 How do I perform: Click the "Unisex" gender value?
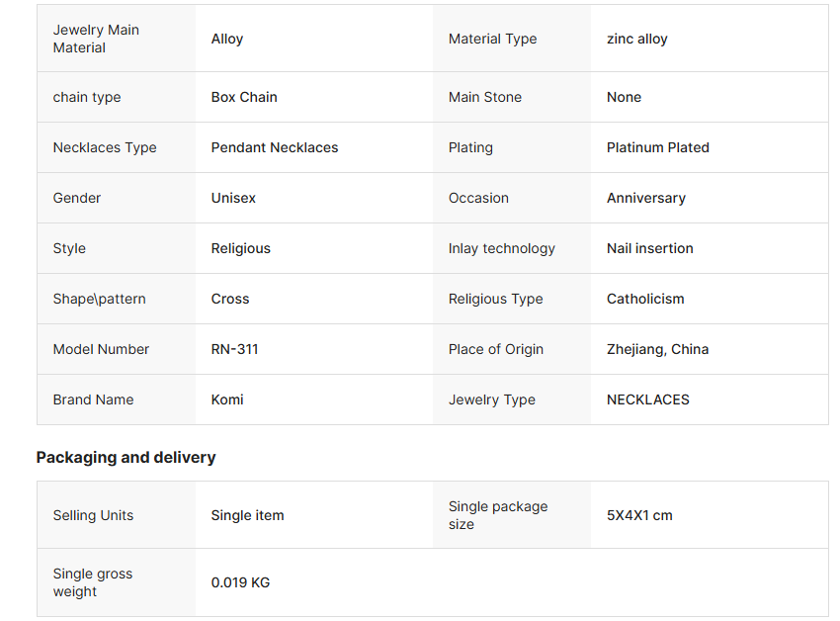[x=233, y=198]
